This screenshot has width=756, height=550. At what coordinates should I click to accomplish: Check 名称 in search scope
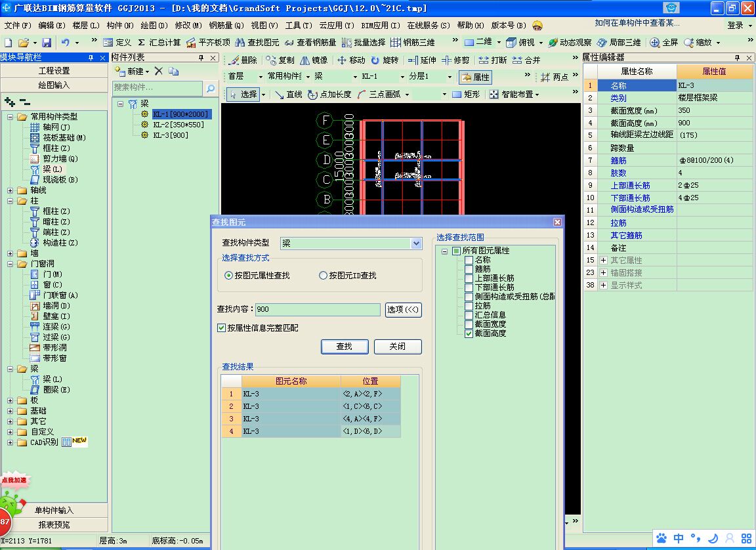[469, 260]
